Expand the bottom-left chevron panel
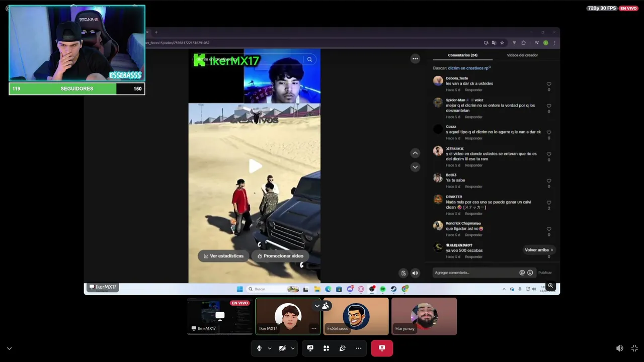 pyautogui.click(x=9, y=348)
